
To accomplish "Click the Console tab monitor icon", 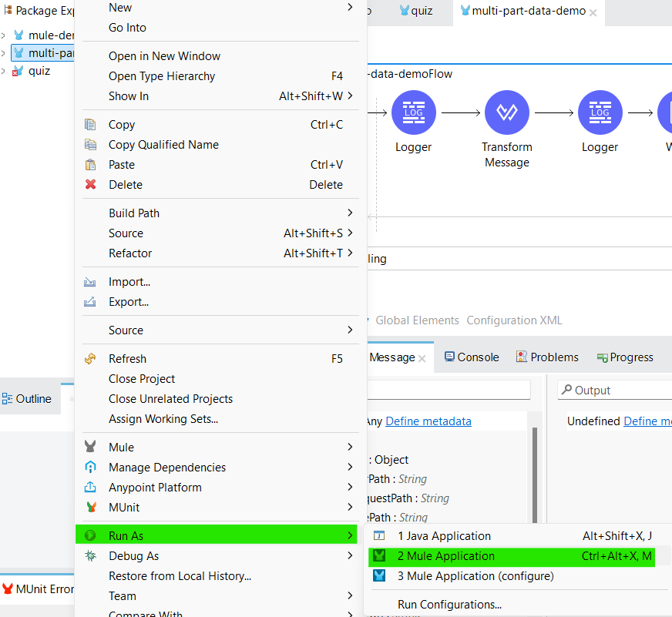I will pos(449,357).
